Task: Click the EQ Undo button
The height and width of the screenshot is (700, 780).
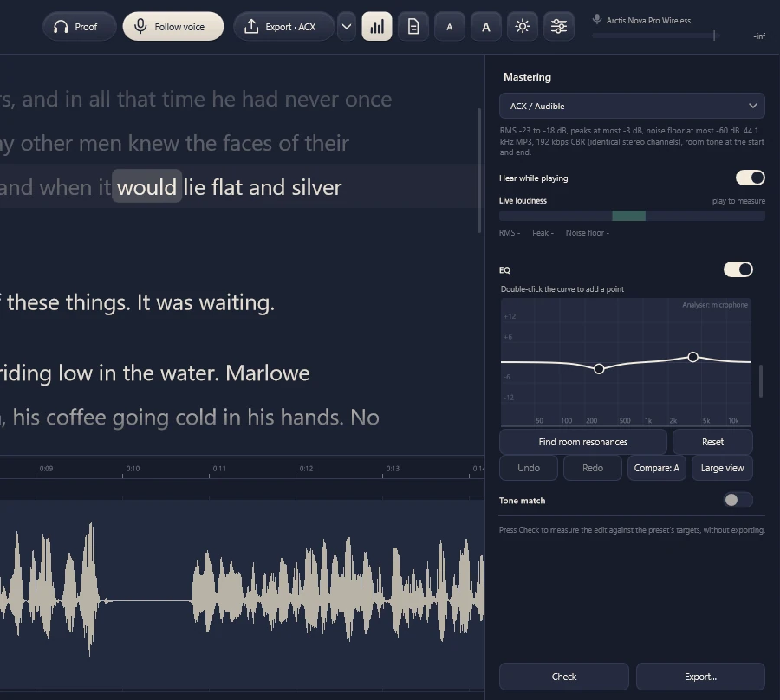Action: 529,468
